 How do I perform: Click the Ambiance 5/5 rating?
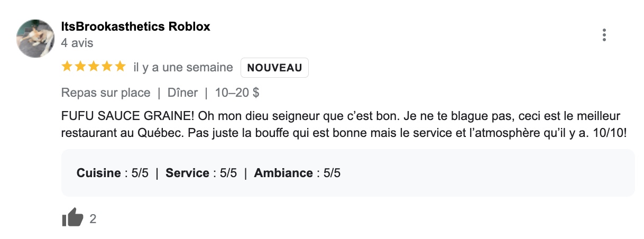coord(298,173)
